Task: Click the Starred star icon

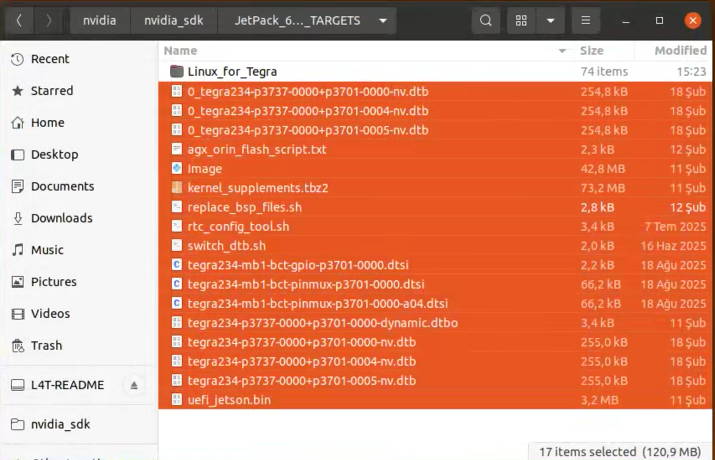Action: (17, 91)
